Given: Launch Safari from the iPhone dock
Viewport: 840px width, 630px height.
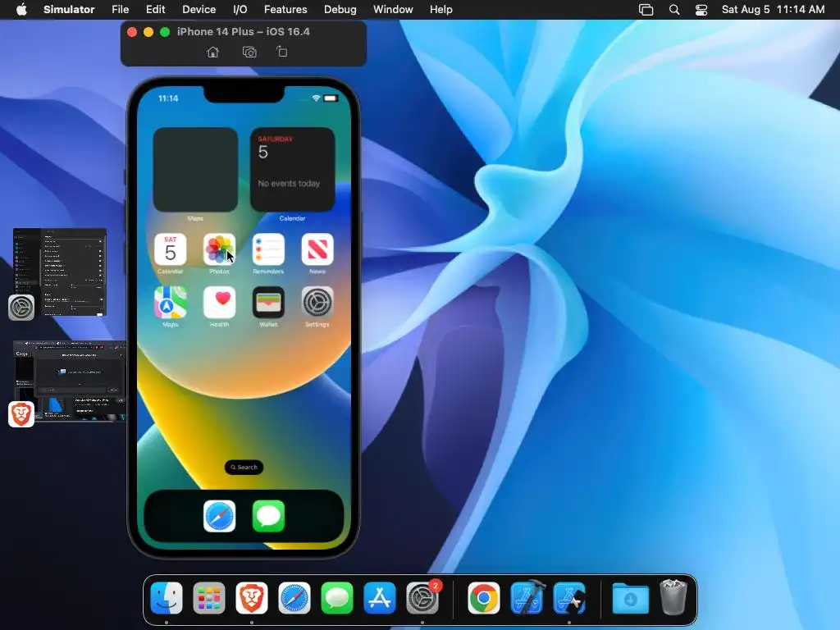Looking at the screenshot, I should pyautogui.click(x=219, y=517).
